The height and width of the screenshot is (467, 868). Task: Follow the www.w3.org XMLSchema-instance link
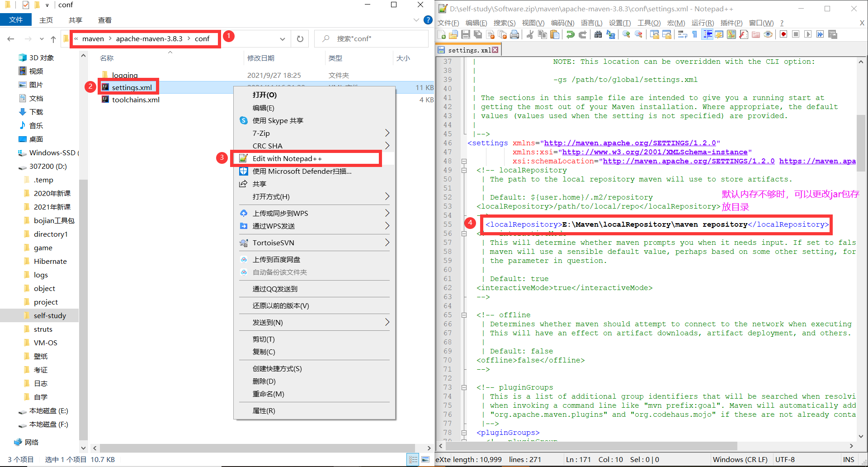pos(655,152)
